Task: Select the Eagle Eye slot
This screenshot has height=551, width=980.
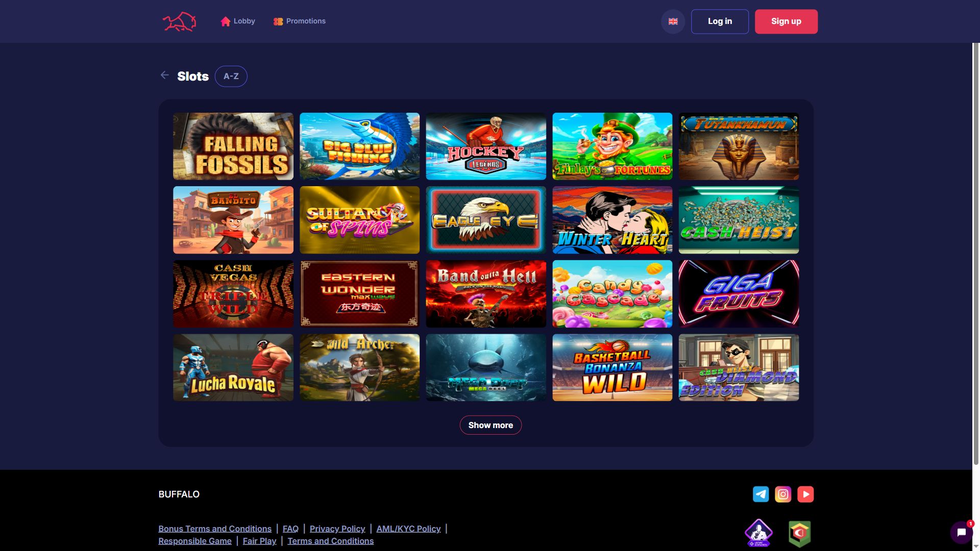Action: click(x=486, y=220)
